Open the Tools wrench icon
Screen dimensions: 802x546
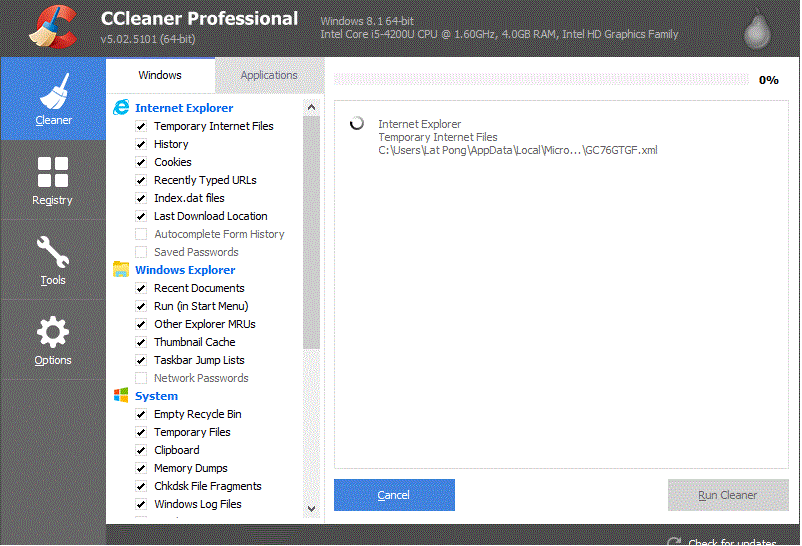click(53, 251)
